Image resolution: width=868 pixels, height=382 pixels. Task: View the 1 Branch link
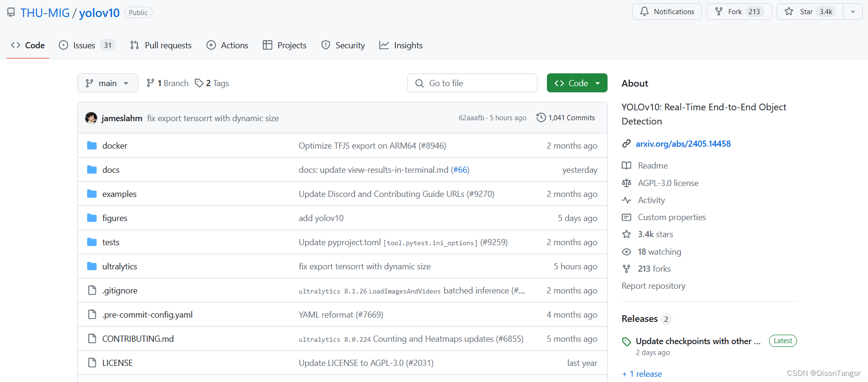coord(167,83)
